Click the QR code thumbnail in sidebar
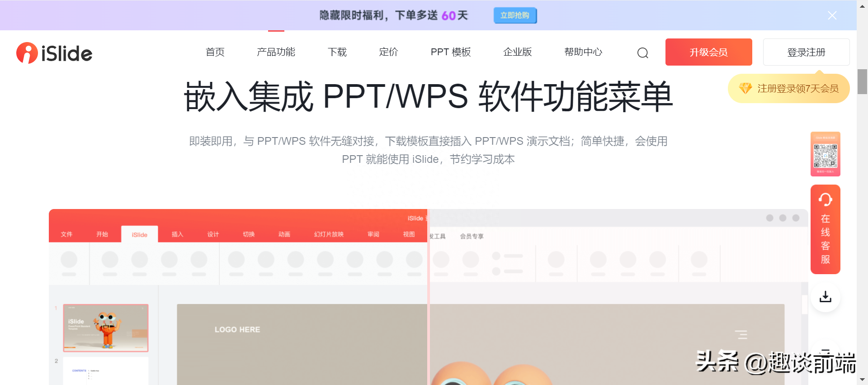Image resolution: width=868 pixels, height=385 pixels. pyautogui.click(x=825, y=154)
